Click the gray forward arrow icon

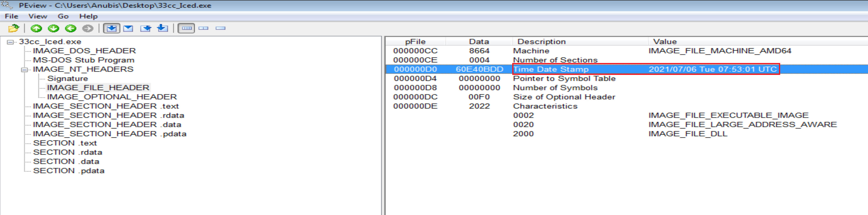pos(88,29)
